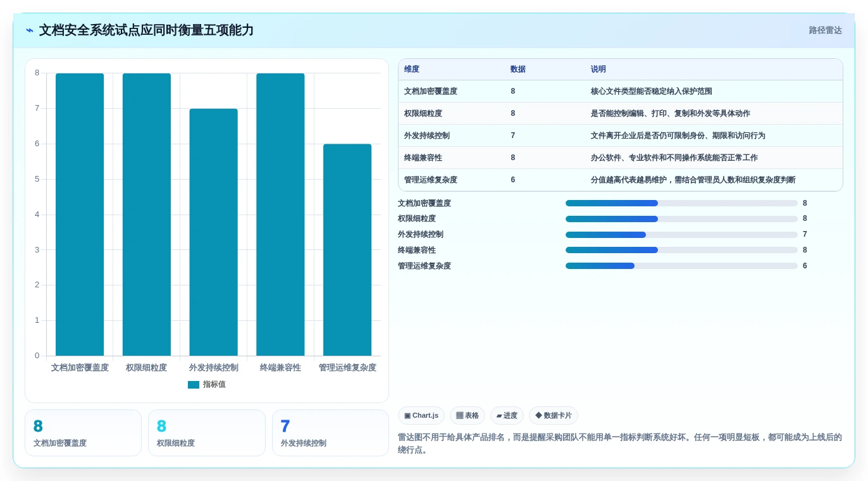Click the 维度 column header
The height and width of the screenshot is (481, 868).
click(x=412, y=70)
